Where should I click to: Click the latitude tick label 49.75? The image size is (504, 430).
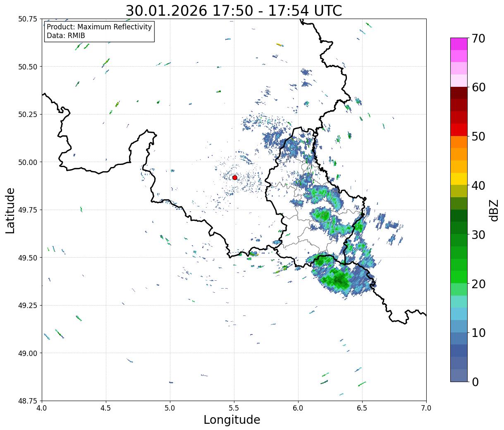(x=28, y=210)
